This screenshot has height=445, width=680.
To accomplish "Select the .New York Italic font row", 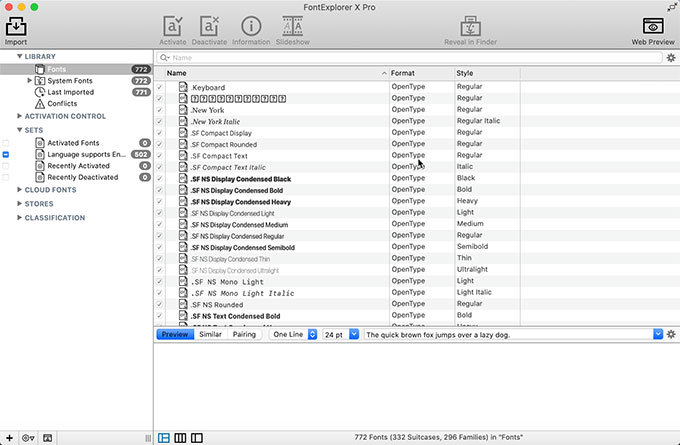I will pos(417,121).
